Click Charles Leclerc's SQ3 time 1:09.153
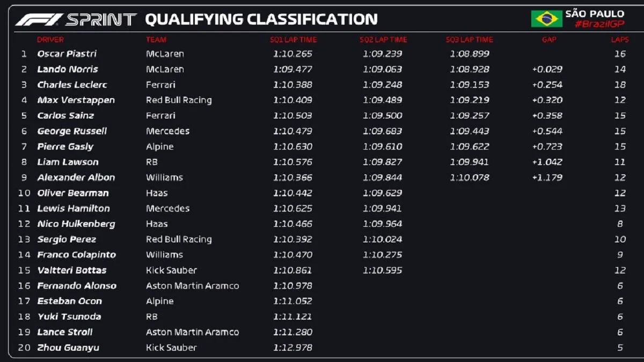The height and width of the screenshot is (362, 644). pyautogui.click(x=470, y=85)
